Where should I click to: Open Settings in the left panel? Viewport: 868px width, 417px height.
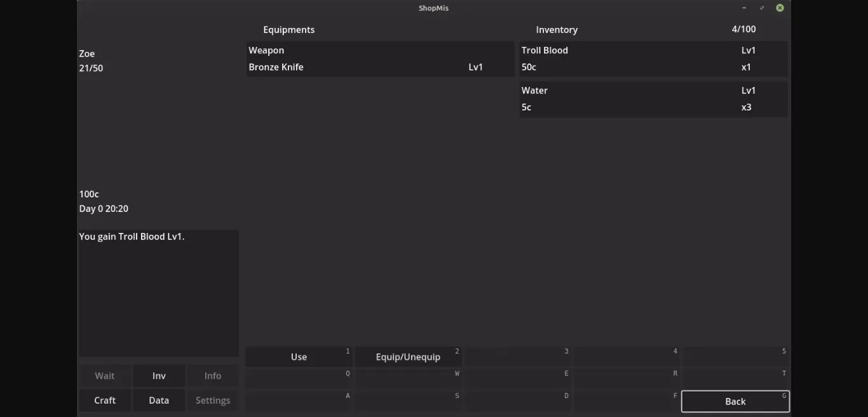coord(213,400)
